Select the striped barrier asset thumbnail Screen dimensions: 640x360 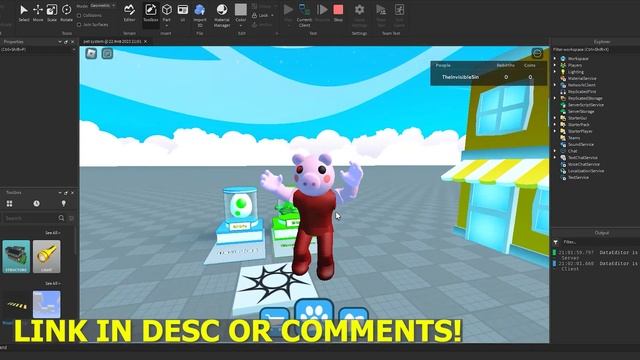[x=16, y=304]
